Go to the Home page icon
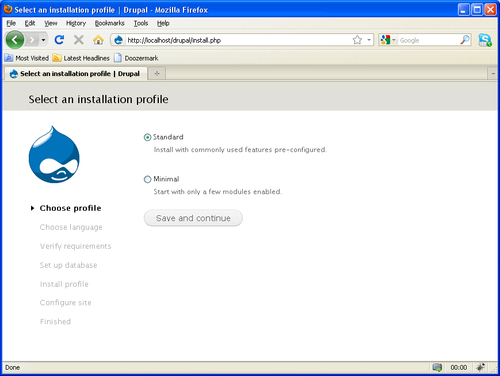Screen dimensions: 500x376 [x=98, y=40]
